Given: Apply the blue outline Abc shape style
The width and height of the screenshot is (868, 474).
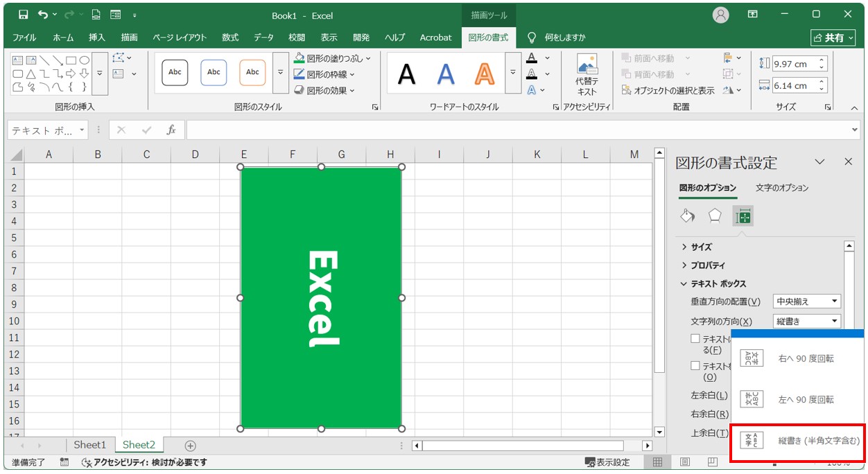Looking at the screenshot, I should coord(214,72).
